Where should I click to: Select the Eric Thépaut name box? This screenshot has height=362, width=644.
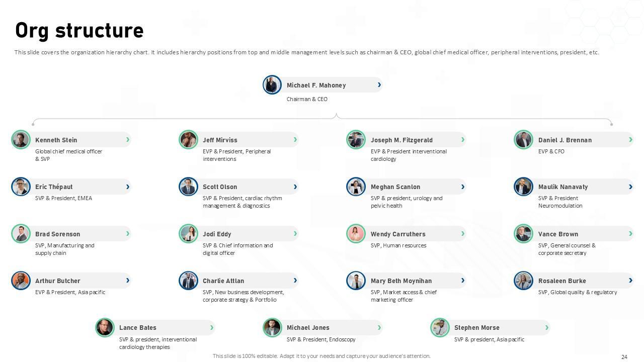(54, 187)
